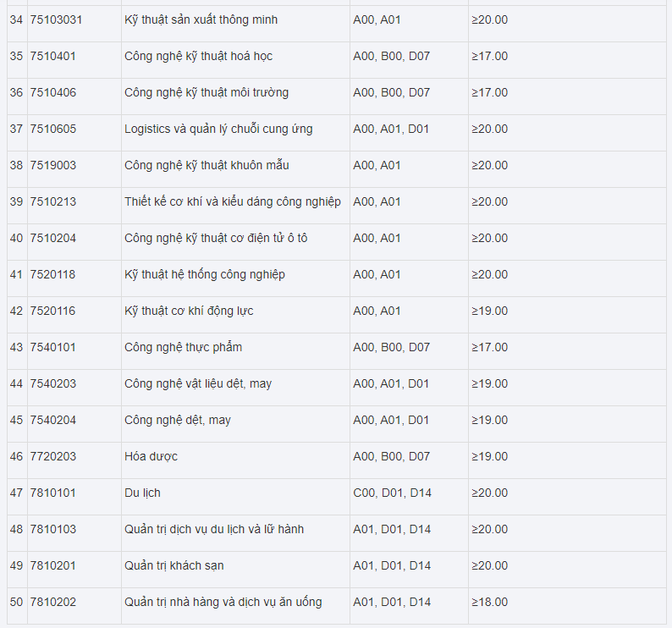Click 'Quản trị dịch vụ du lịch và lữ hành'

click(214, 529)
